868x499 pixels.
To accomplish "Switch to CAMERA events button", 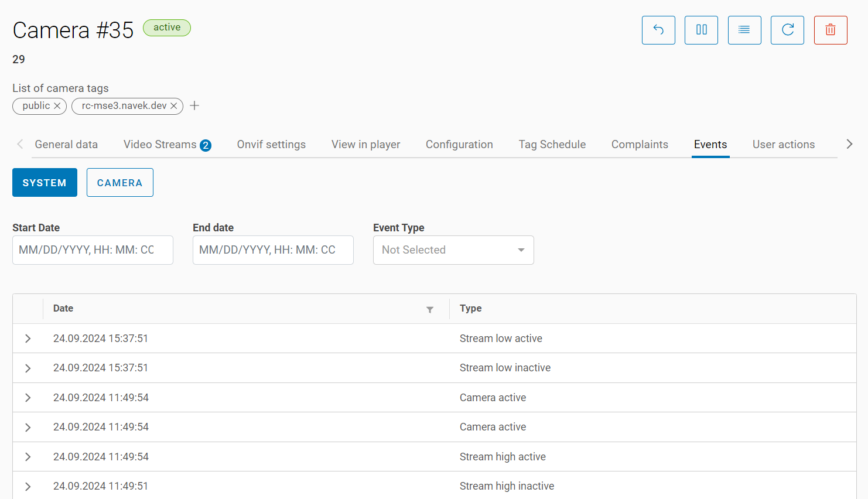I will 119,183.
